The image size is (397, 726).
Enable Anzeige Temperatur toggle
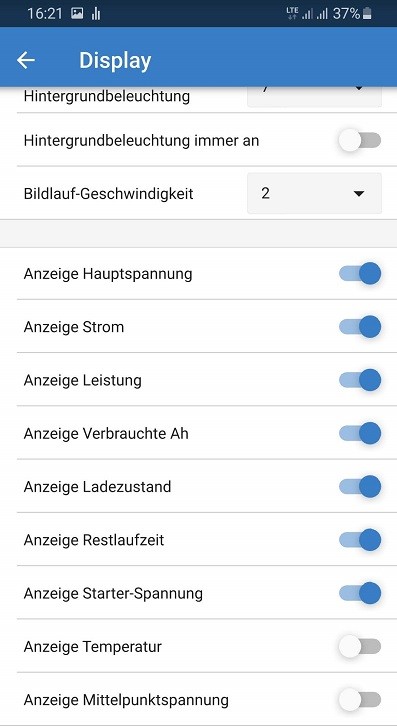[360, 646]
